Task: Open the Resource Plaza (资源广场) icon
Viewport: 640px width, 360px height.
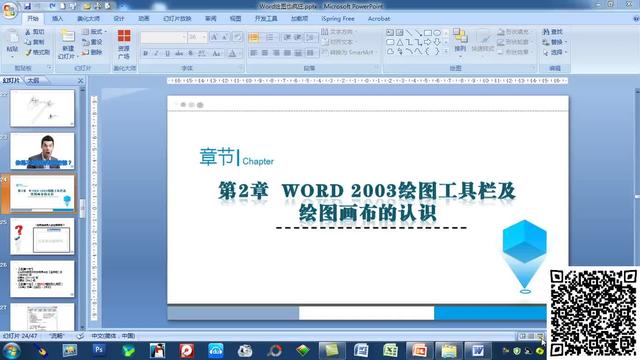Action: (124, 44)
